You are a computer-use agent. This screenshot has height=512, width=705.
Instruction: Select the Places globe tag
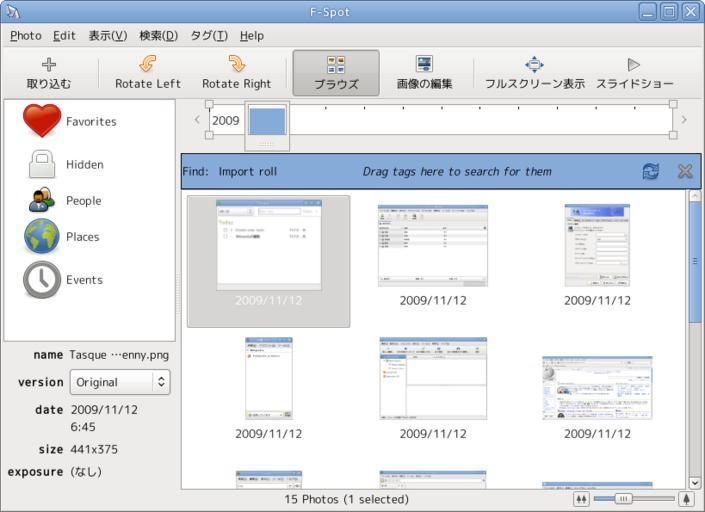[x=42, y=237]
